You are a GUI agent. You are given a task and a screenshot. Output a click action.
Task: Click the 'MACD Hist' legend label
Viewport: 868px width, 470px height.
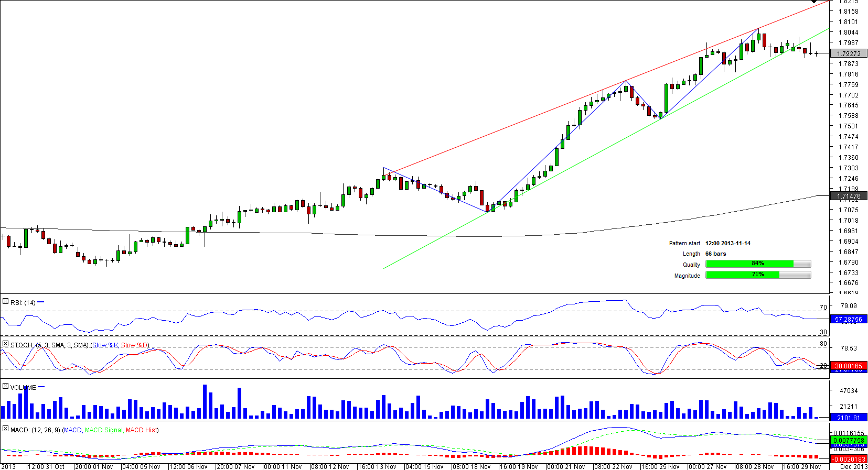(141, 430)
